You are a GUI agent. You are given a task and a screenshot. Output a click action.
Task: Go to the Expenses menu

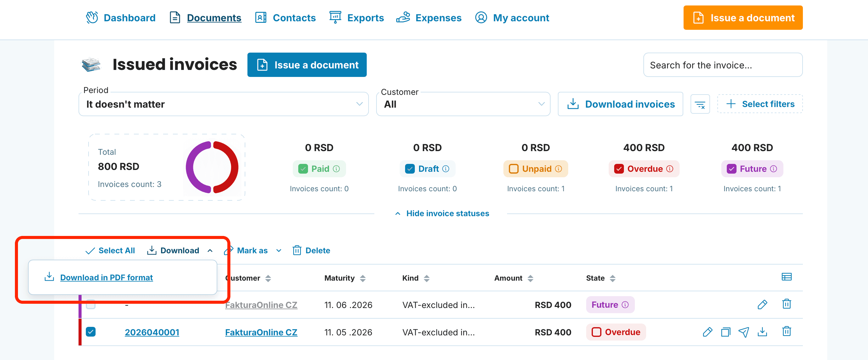(x=429, y=18)
